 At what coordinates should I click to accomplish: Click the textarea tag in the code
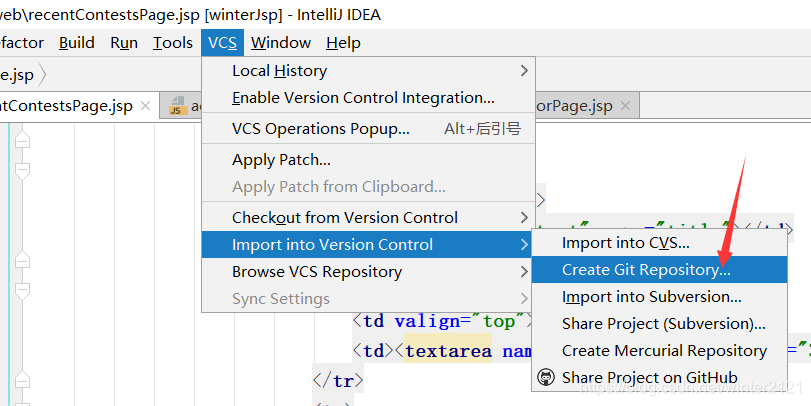(448, 351)
